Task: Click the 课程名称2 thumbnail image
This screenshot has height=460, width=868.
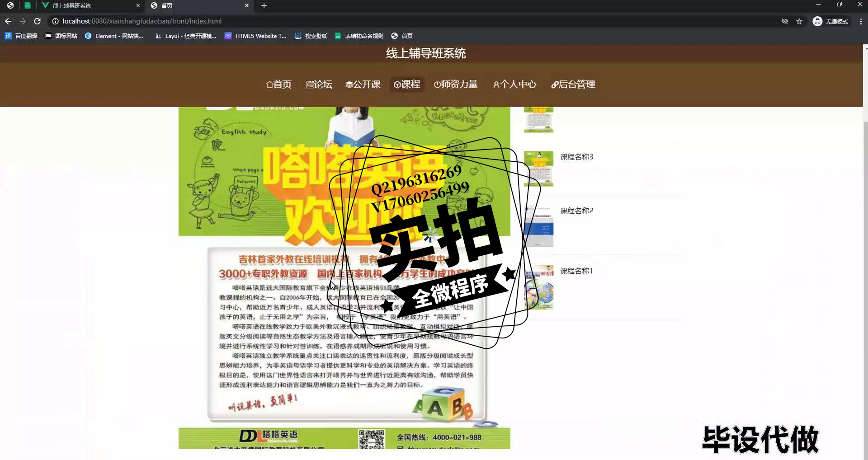Action: (x=538, y=226)
